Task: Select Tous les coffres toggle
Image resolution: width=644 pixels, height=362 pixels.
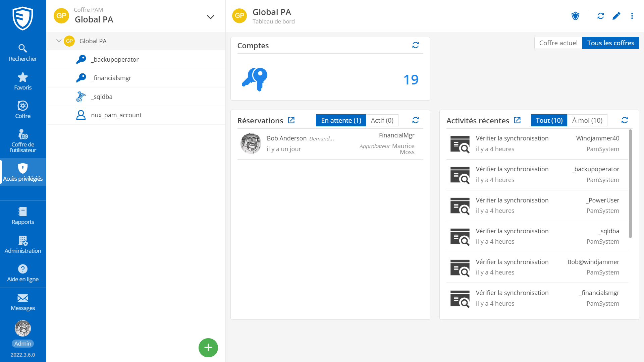Action: pyautogui.click(x=610, y=43)
